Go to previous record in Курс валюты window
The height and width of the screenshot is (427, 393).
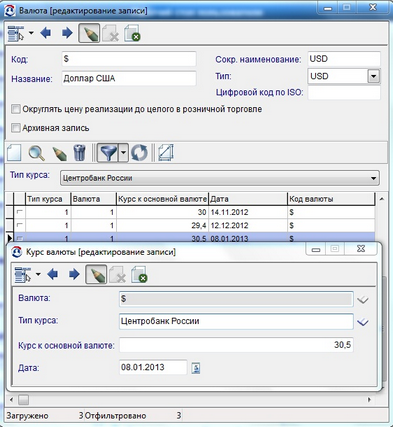tap(53, 274)
